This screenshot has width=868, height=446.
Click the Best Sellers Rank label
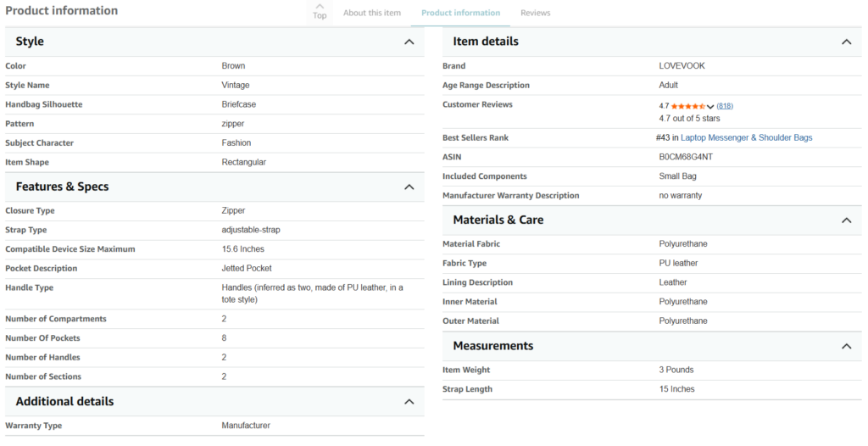pos(475,137)
